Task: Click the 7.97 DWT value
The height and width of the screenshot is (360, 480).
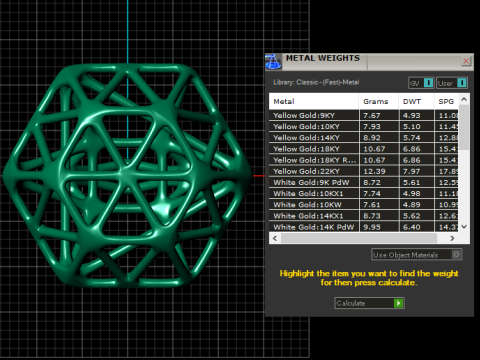Action: coord(412,171)
